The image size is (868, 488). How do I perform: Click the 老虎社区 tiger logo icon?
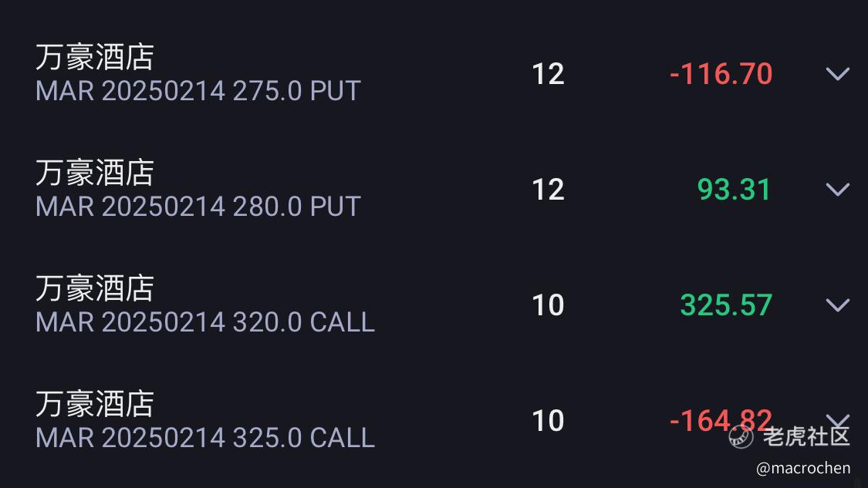(741, 436)
